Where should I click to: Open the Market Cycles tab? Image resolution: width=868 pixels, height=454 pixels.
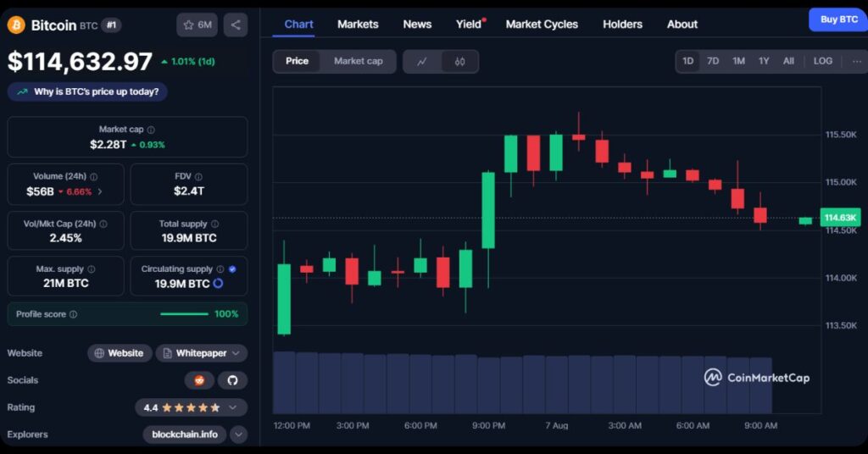tap(542, 25)
